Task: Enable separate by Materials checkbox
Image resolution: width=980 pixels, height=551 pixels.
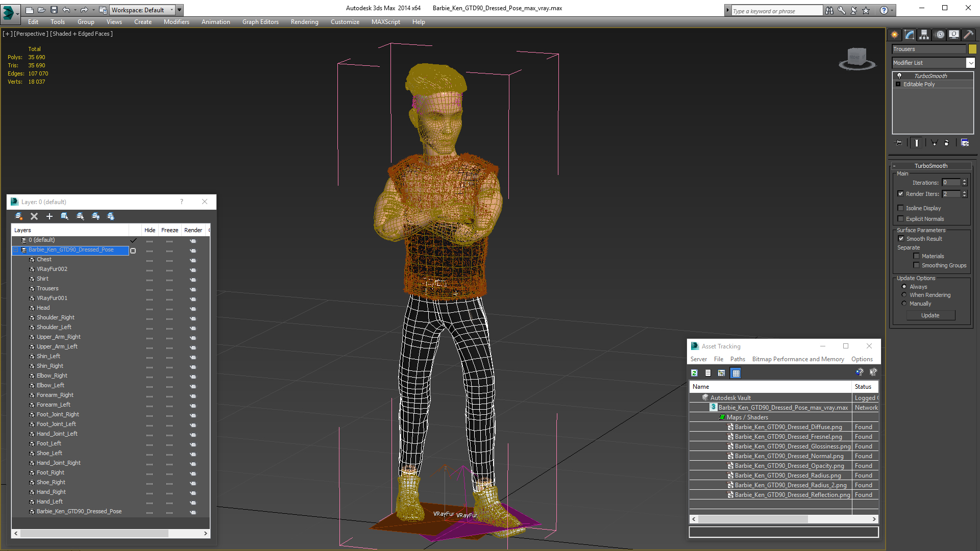Action: [x=916, y=256]
